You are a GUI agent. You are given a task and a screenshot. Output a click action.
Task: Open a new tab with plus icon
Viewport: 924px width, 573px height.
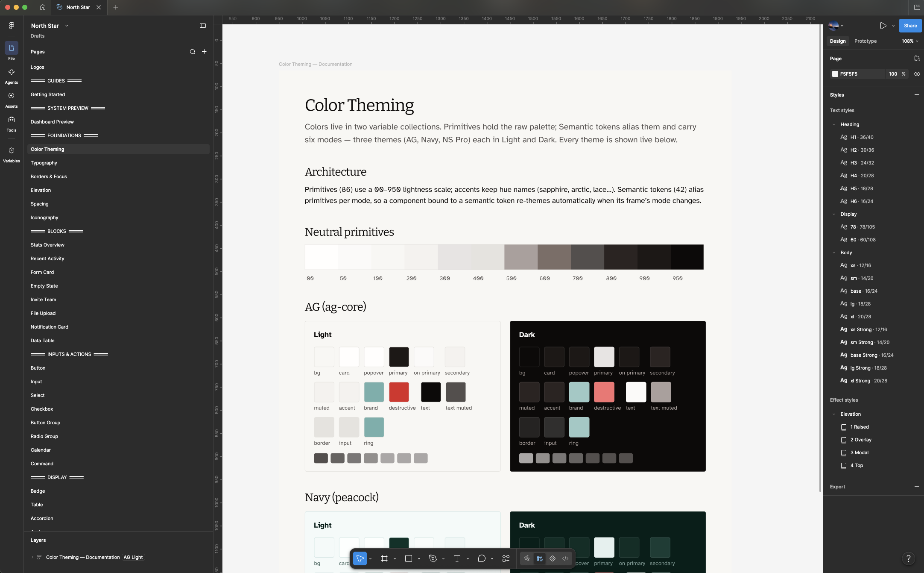pos(116,7)
